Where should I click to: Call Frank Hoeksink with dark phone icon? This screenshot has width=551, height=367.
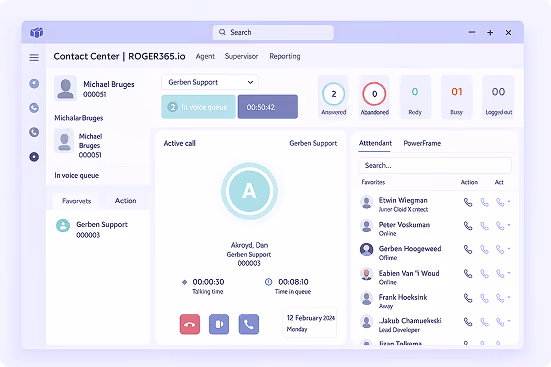tap(468, 298)
